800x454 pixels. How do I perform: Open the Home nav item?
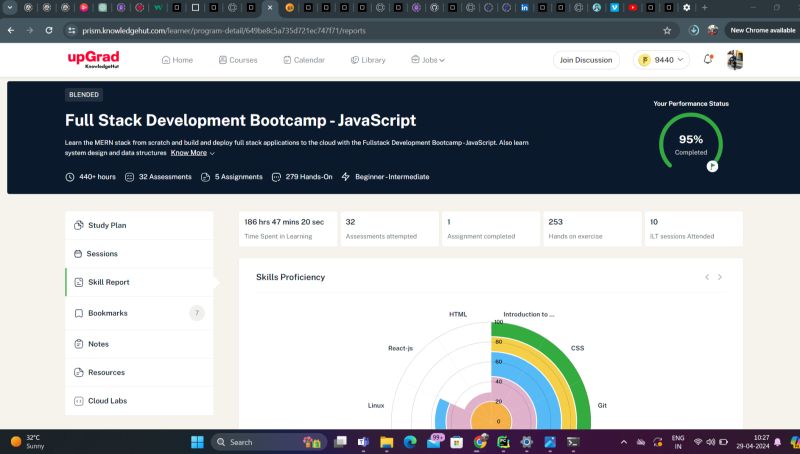tap(177, 60)
